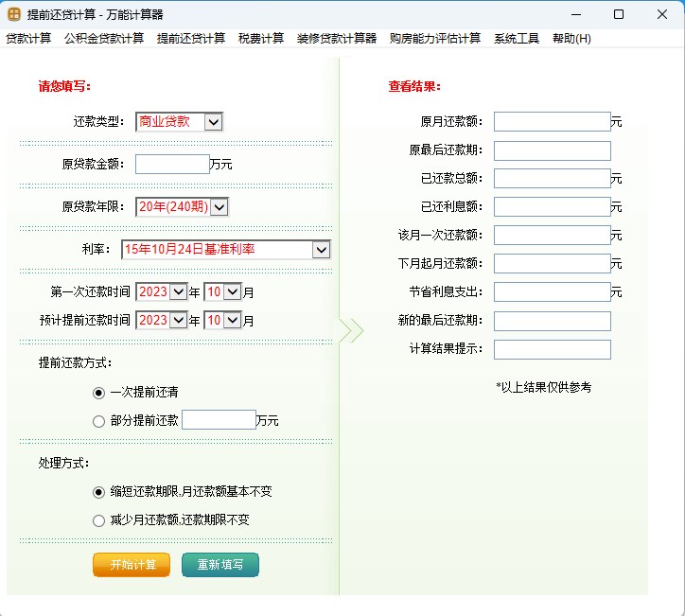Expand first repayment year dropdown
This screenshot has width=685, height=616.
[178, 292]
